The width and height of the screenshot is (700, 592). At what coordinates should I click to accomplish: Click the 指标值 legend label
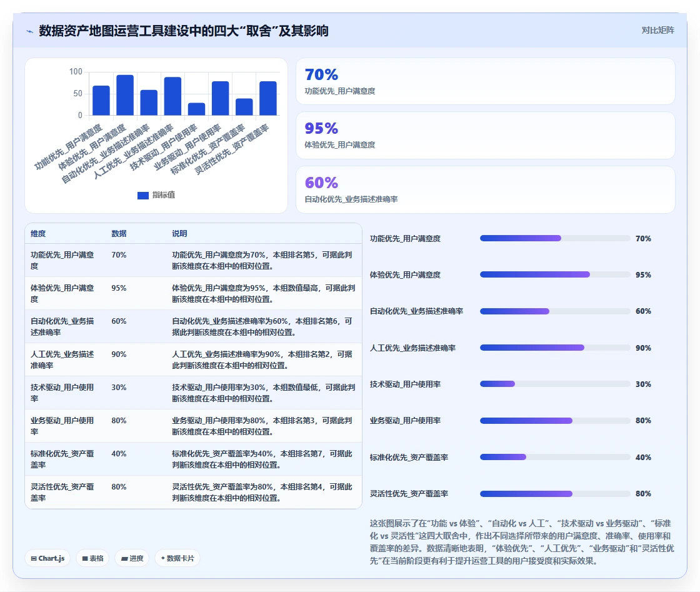(x=163, y=194)
